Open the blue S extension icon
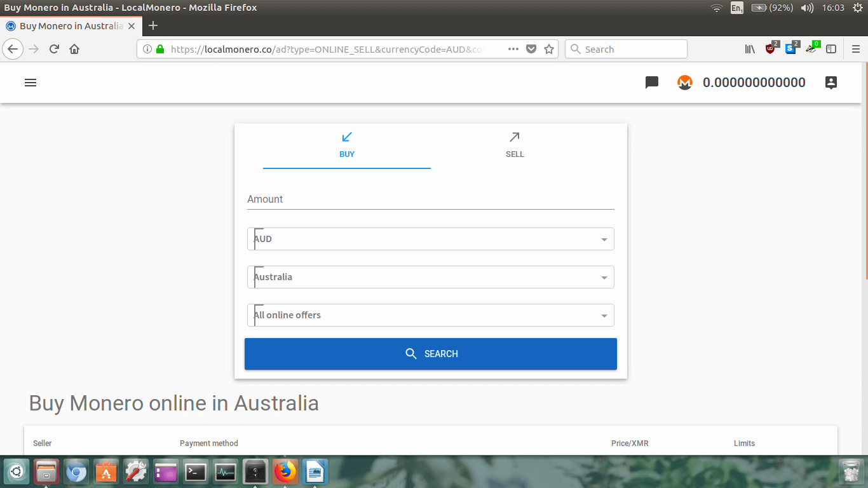 click(x=791, y=48)
